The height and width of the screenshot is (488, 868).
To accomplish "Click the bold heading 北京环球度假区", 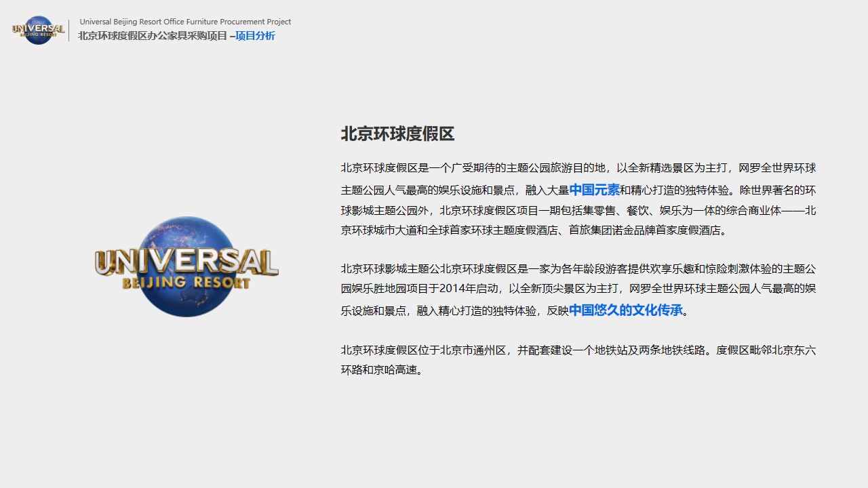I will tap(397, 134).
